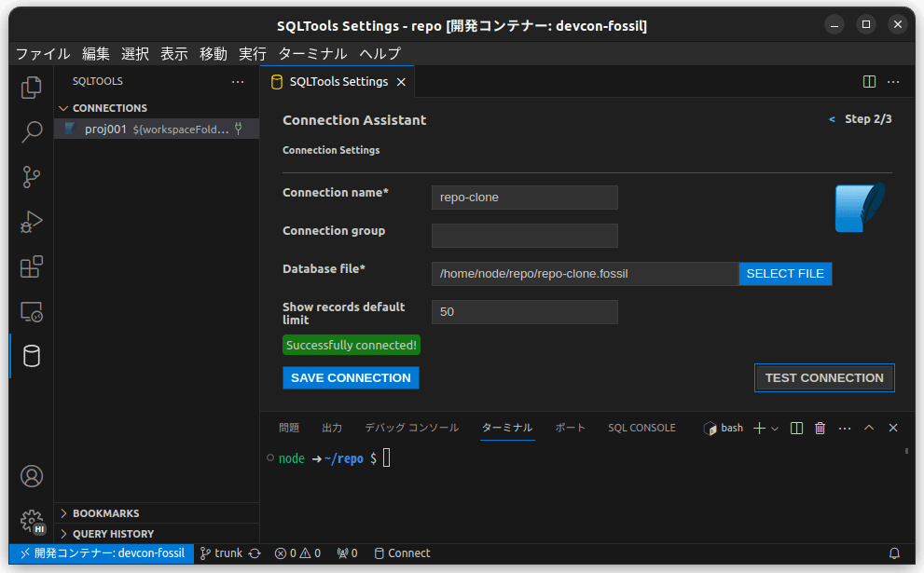Click the Show records default limit field
Viewport: 924px width, 573px height.
tap(524, 312)
